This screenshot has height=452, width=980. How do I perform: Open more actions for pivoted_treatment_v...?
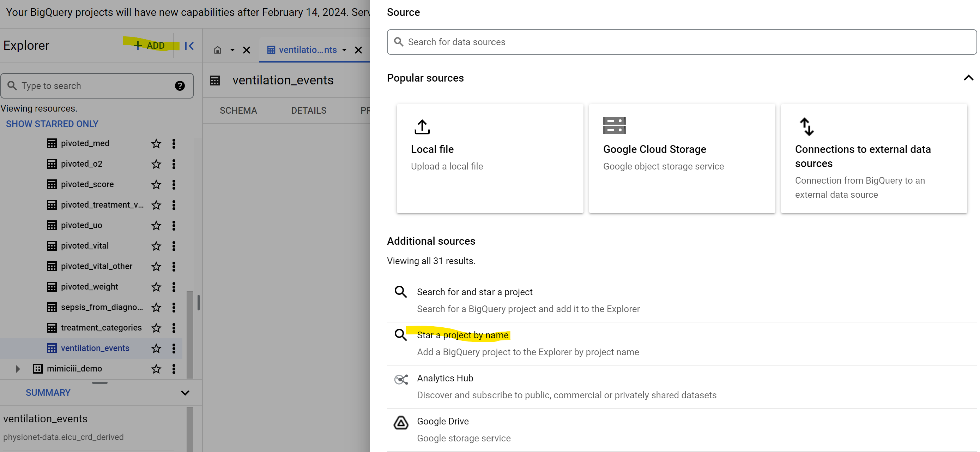click(174, 205)
